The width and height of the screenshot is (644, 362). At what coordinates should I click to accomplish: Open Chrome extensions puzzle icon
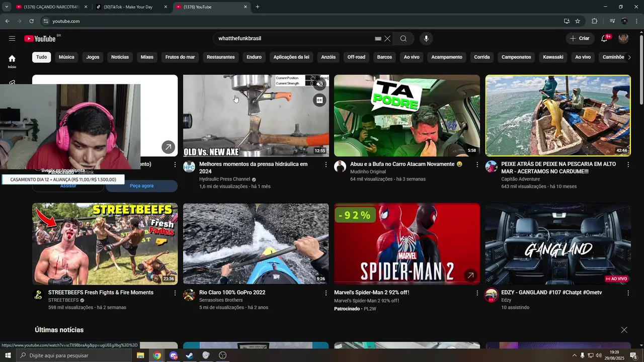[x=594, y=21]
